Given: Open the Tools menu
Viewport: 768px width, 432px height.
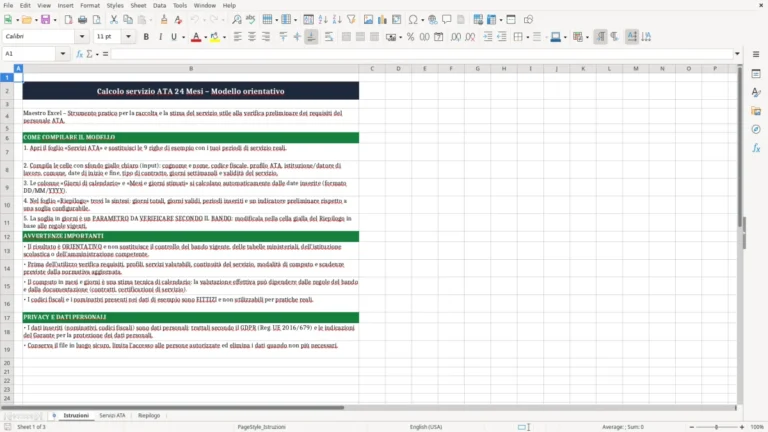Looking at the screenshot, I should pos(180,5).
